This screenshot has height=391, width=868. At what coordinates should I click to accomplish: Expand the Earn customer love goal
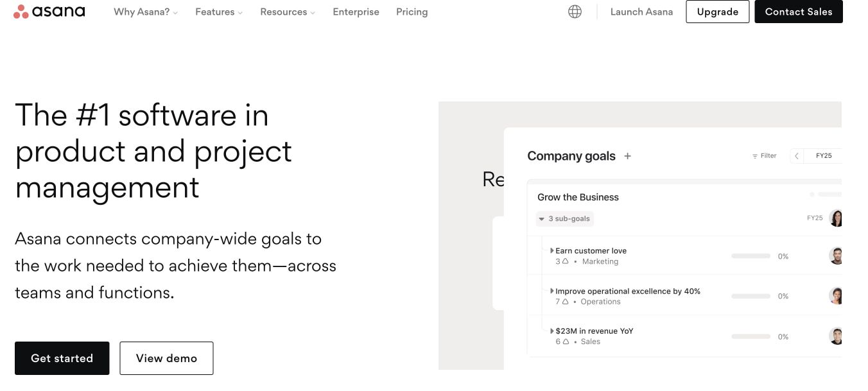click(552, 250)
